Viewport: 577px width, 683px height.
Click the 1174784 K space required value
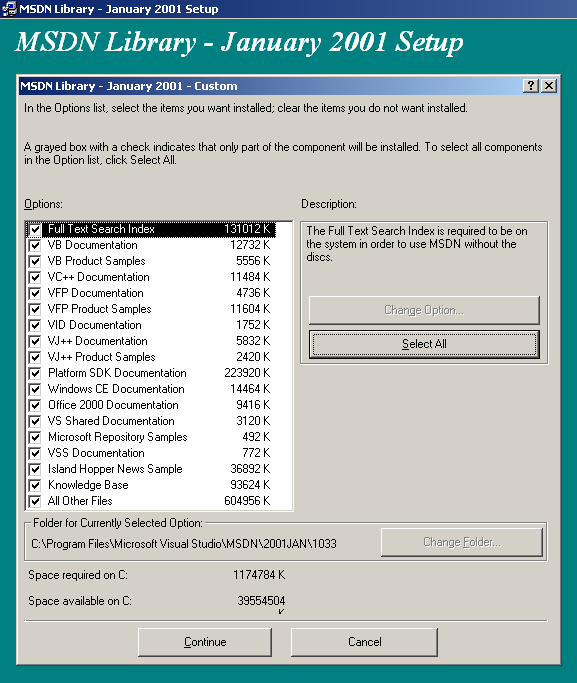point(259,575)
